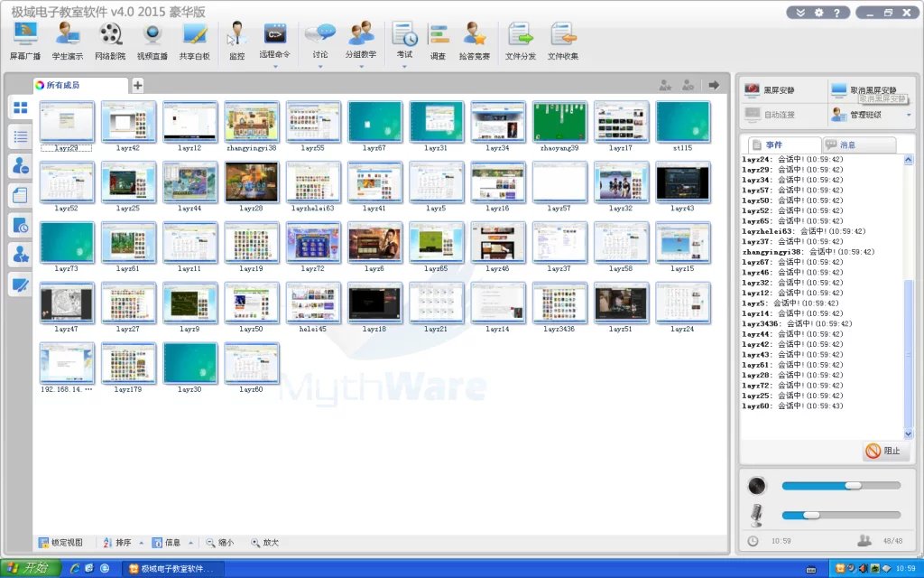The height and width of the screenshot is (578, 924).
Task: Click the event log entry for layz60
Action: pyautogui.click(x=792, y=406)
